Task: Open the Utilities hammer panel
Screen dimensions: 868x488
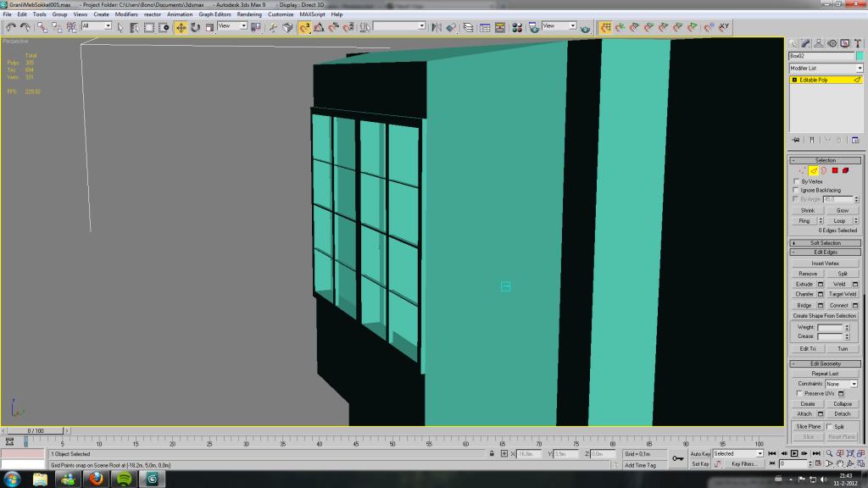Action: click(857, 43)
